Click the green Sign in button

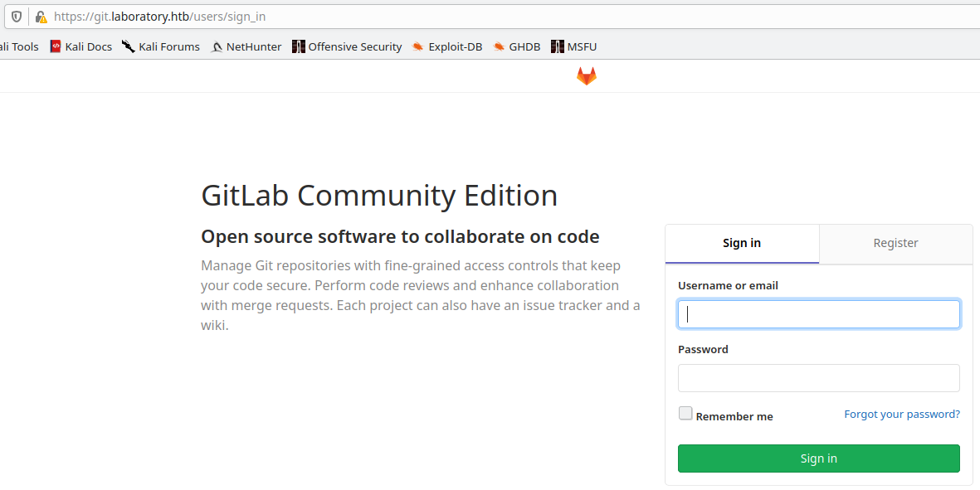click(818, 458)
